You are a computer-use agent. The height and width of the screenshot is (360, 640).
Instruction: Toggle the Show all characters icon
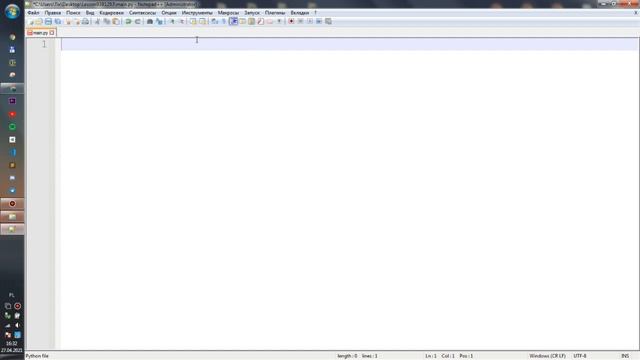click(223, 21)
